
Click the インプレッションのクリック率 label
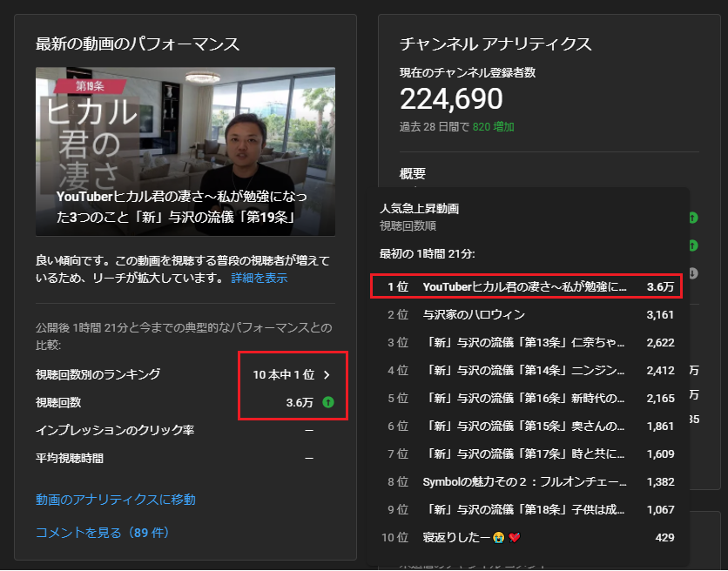[115, 430]
